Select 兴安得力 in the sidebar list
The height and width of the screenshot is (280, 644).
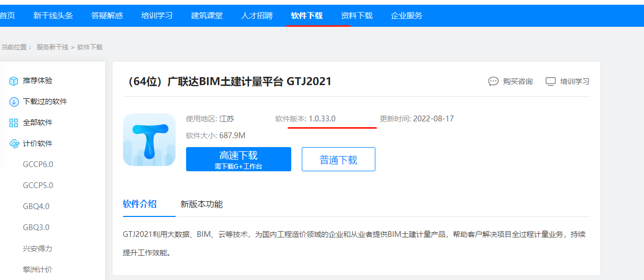pos(38,248)
